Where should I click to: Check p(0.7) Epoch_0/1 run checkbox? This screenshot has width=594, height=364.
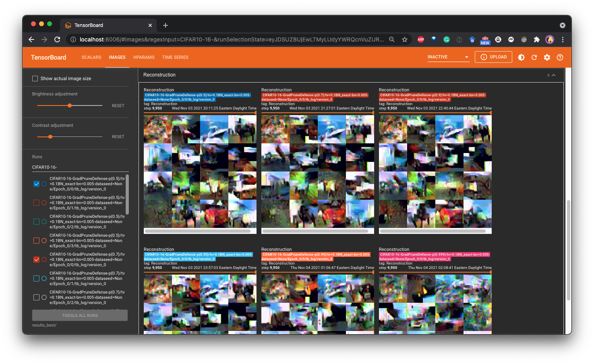tap(36, 278)
